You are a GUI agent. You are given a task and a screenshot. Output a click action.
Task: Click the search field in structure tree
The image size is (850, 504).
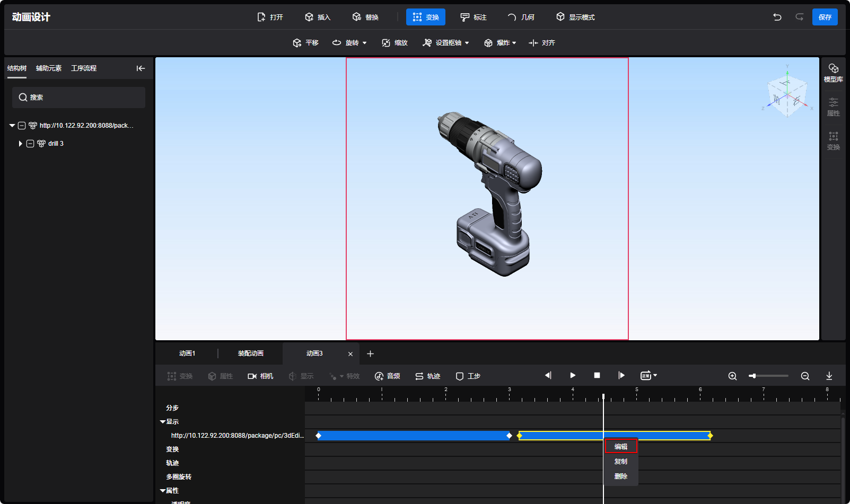click(x=78, y=98)
